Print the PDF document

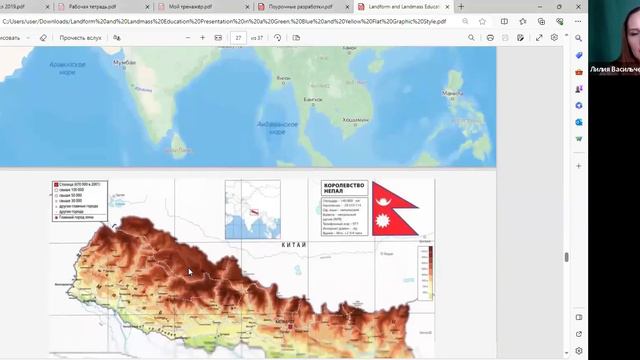[490, 38]
